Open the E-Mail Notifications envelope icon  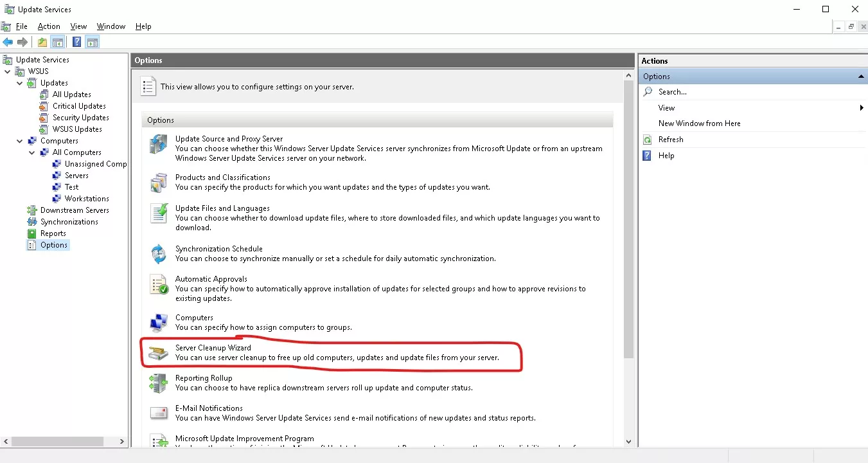tap(158, 413)
